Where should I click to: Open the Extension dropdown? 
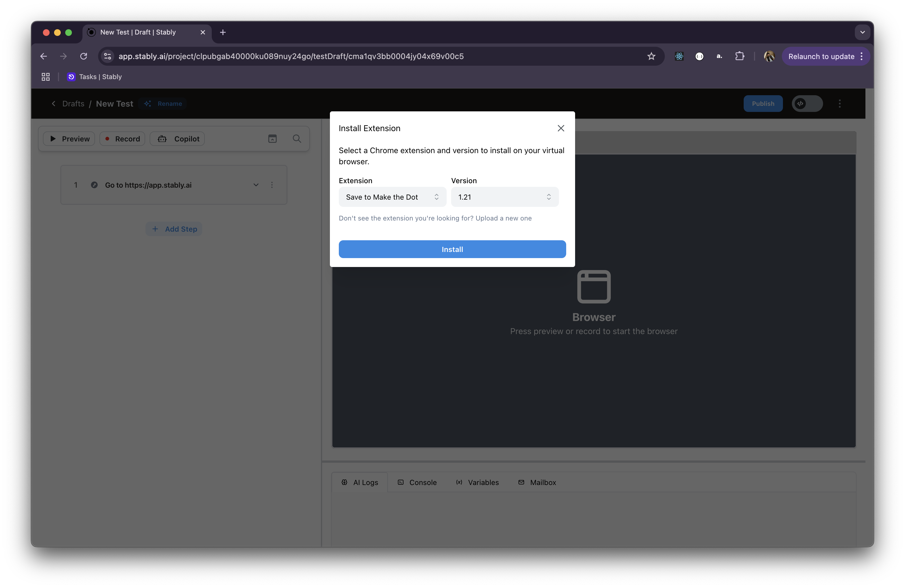[x=392, y=197]
